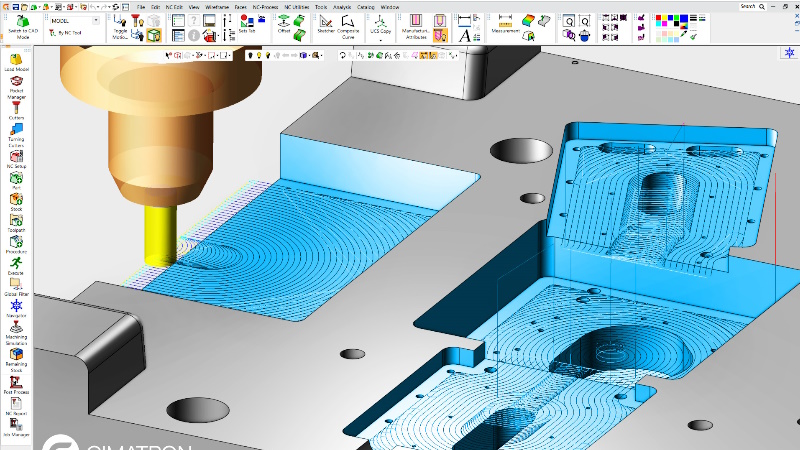This screenshot has width=800, height=450.
Task: Select the NC Setup icon
Action: pos(16,156)
